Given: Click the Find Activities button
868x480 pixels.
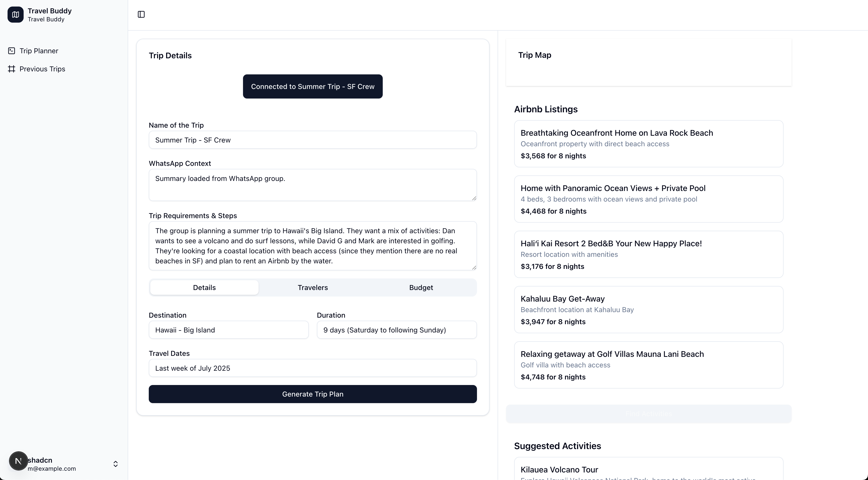Looking at the screenshot, I should point(648,414).
